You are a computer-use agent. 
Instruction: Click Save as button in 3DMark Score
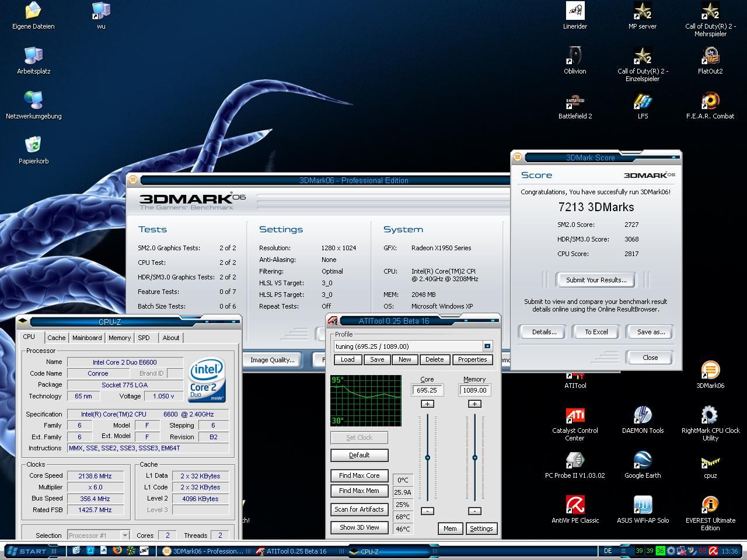(651, 332)
